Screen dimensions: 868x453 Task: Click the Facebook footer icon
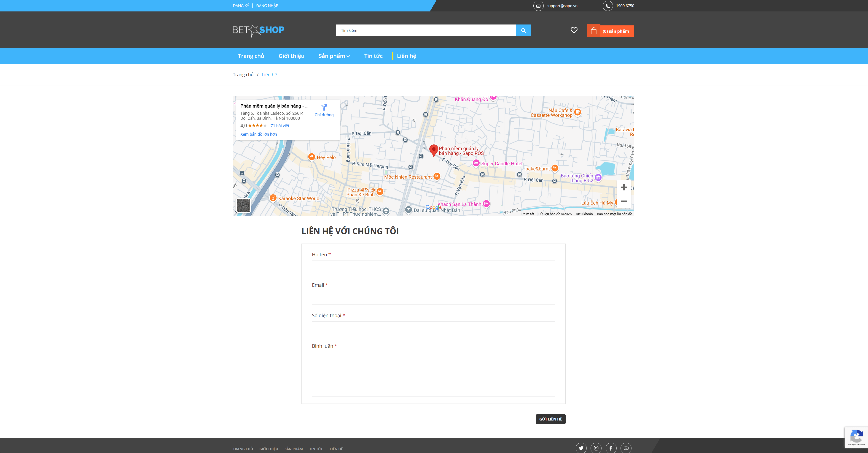(611, 448)
